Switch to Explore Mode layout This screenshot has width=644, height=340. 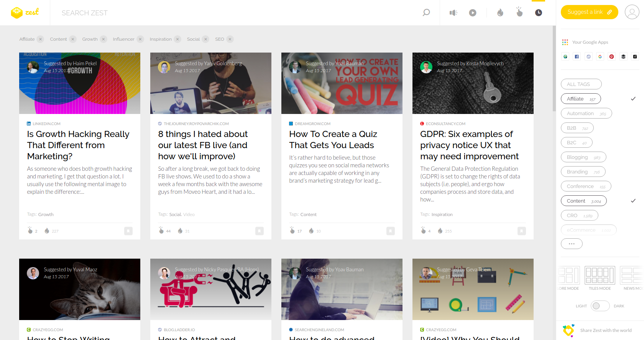[569, 278]
